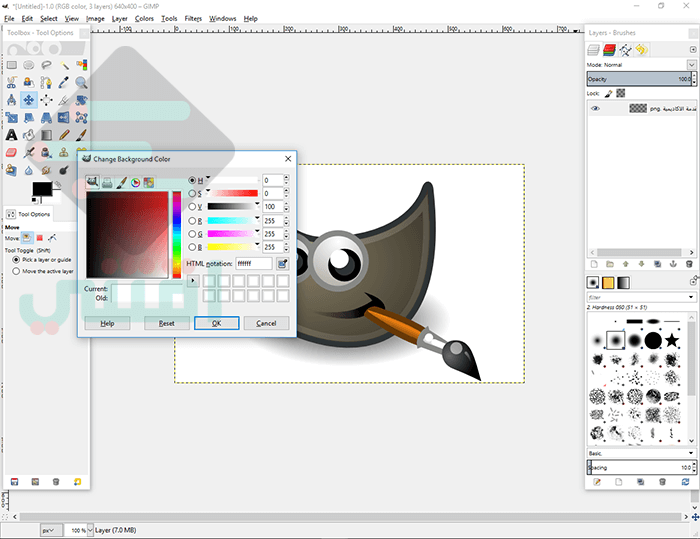This screenshot has width=700, height=539.
Task: Select the Airbrush tool
Action: pyautogui.click(x=29, y=153)
